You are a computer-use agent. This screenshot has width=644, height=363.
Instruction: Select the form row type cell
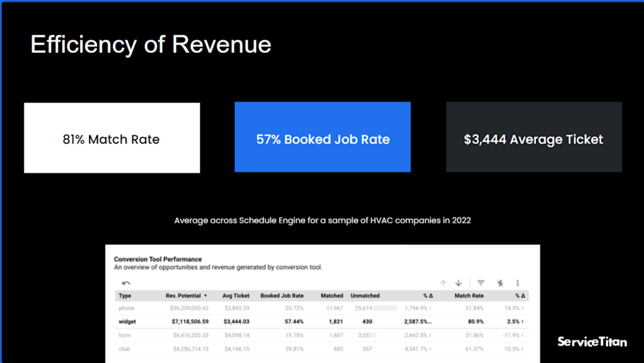click(125, 335)
